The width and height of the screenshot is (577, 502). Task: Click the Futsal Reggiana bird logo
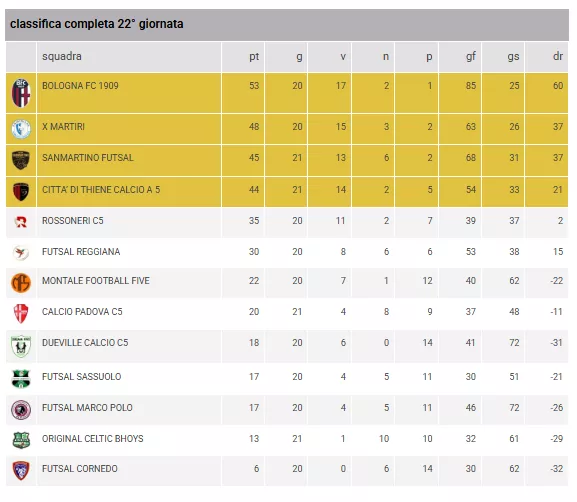[x=21, y=253]
